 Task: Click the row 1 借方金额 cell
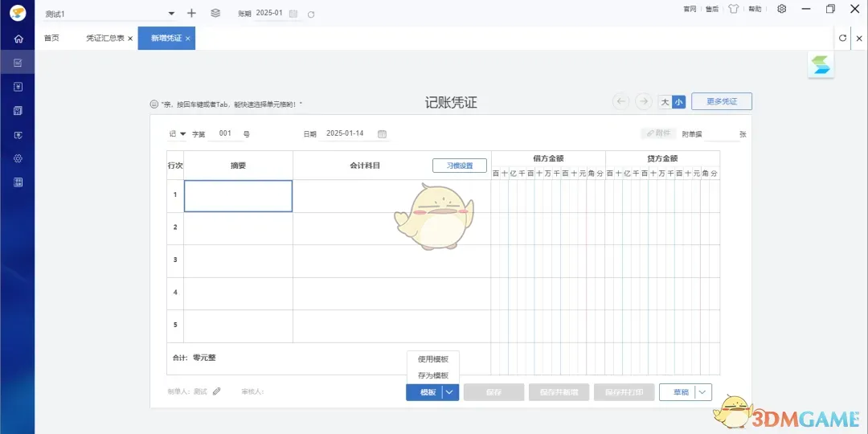[x=548, y=196]
